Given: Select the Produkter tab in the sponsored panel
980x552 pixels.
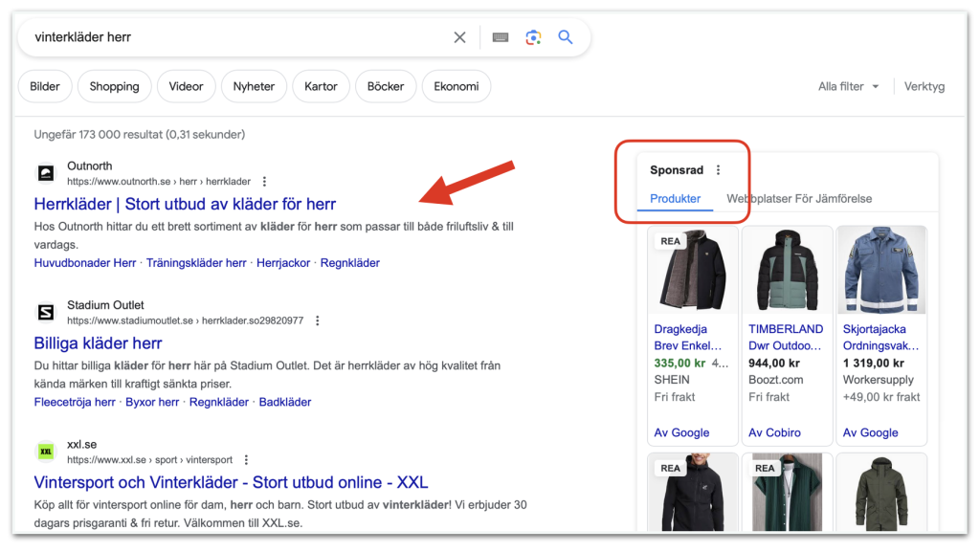Looking at the screenshot, I should pyautogui.click(x=675, y=199).
